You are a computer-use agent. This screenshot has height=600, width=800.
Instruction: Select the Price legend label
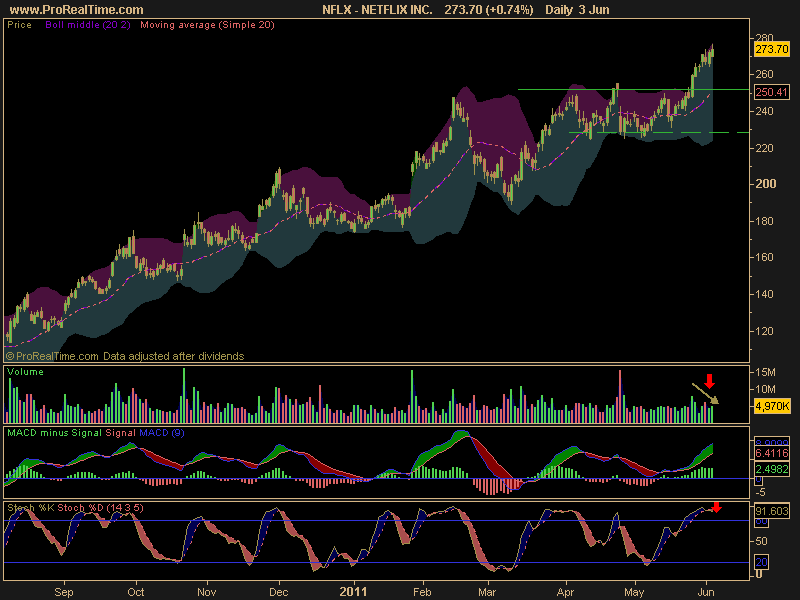[x=19, y=25]
